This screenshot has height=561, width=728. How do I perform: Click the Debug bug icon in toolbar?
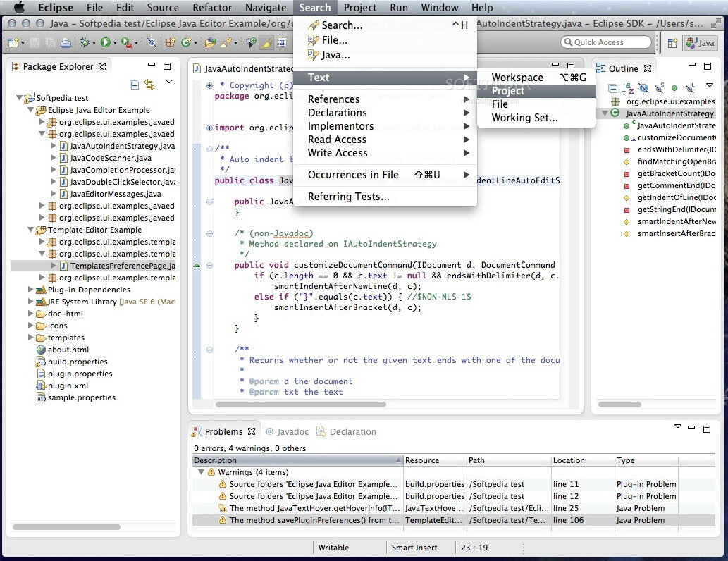[86, 43]
